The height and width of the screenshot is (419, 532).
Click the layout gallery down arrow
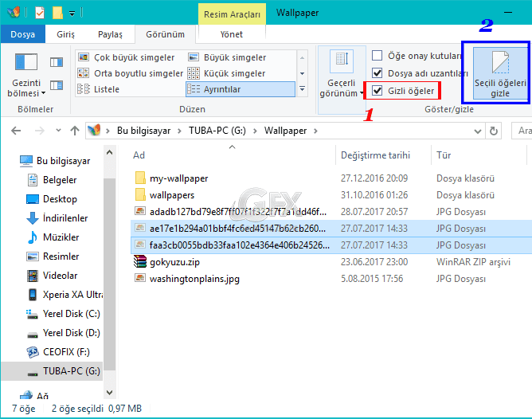tap(302, 73)
